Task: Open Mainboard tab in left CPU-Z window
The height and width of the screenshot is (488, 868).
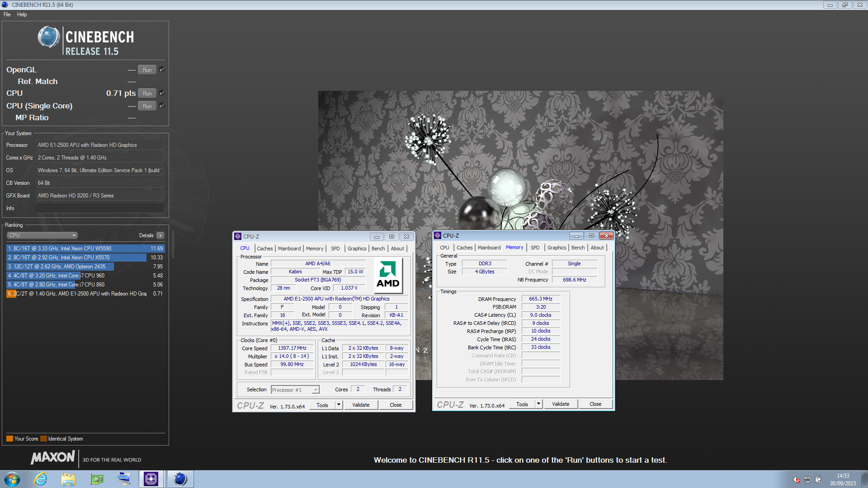Action: tap(289, 249)
